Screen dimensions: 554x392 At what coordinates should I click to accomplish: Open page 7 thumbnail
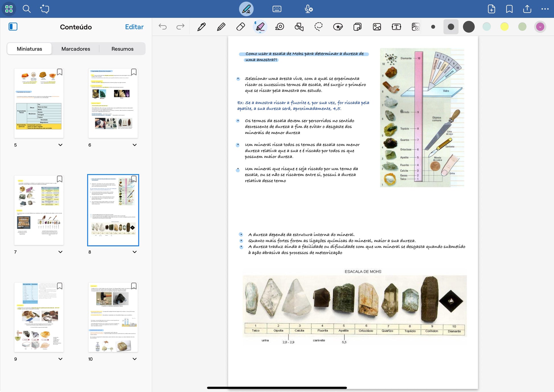coord(39,210)
